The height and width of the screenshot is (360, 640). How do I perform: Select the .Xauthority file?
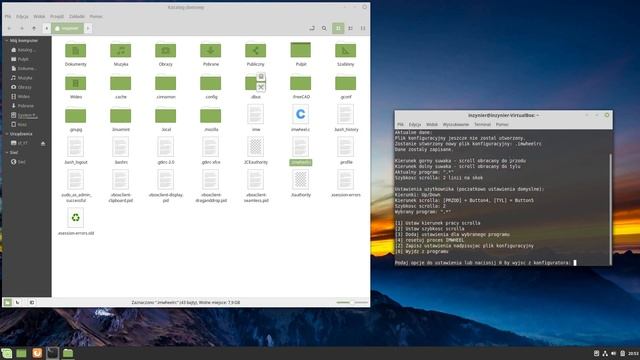(300, 180)
